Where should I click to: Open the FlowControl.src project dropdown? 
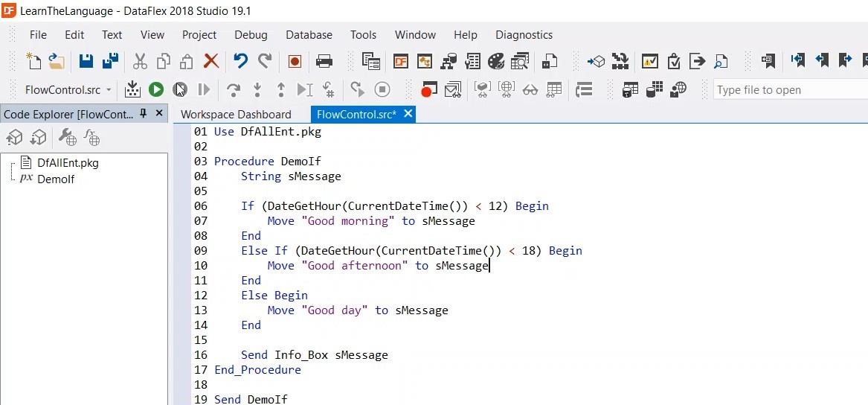[109, 90]
